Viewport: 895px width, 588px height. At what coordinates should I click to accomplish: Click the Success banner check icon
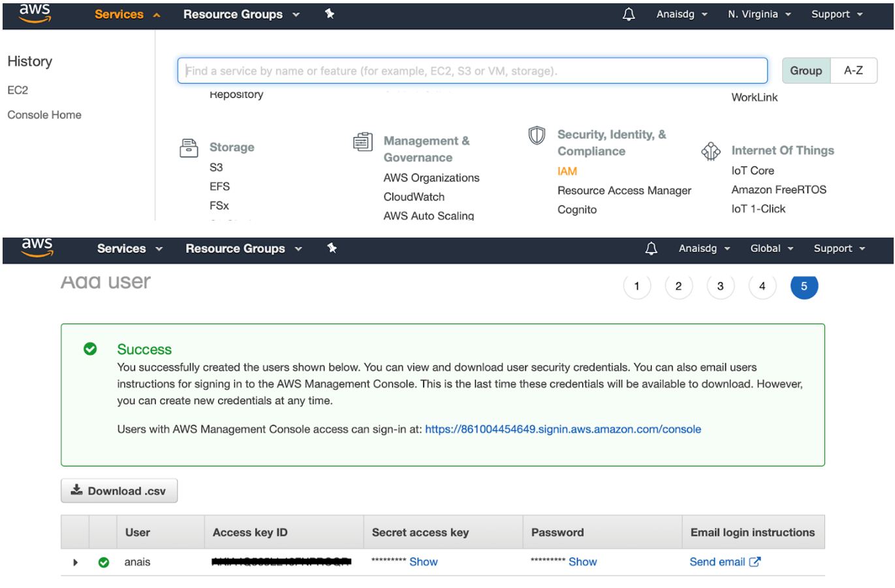click(x=90, y=348)
